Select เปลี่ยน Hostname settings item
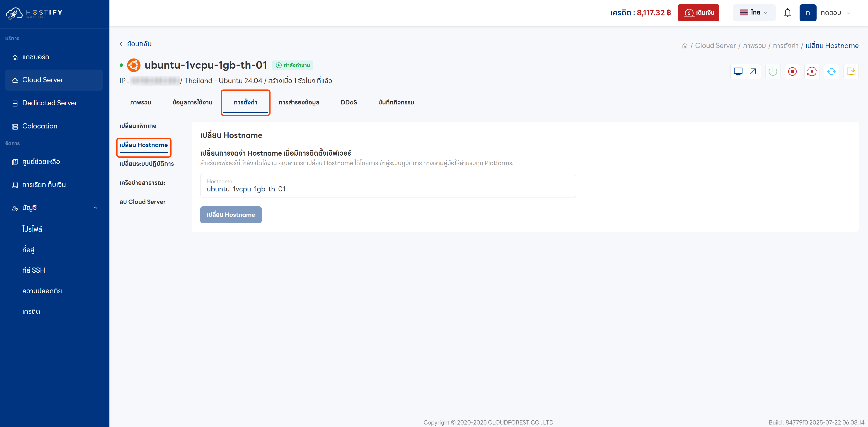This screenshot has height=427, width=868. [144, 145]
